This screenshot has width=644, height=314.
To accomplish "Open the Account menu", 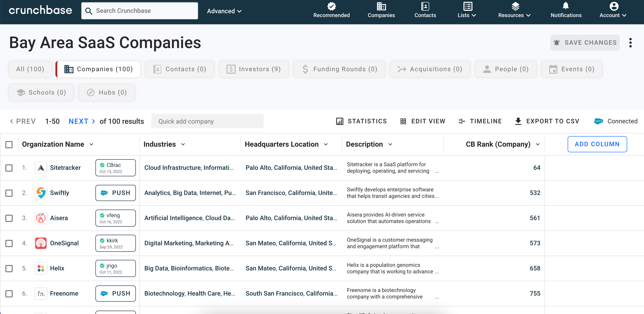I will pyautogui.click(x=613, y=11).
